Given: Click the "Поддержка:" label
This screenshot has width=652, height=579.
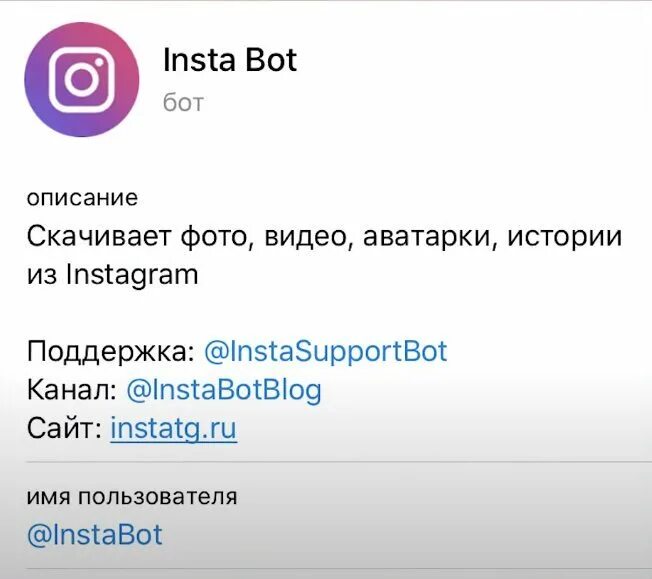Looking at the screenshot, I should click(111, 351).
